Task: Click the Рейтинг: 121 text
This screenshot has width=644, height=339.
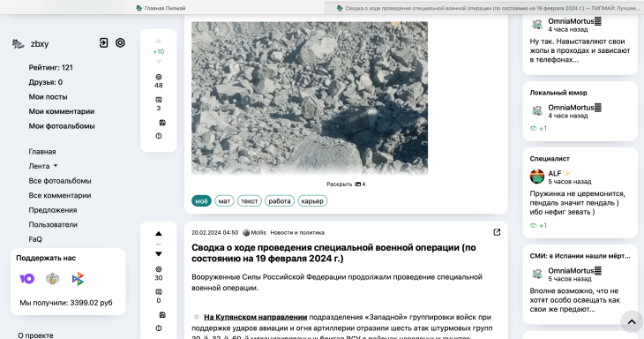Action: (x=51, y=68)
